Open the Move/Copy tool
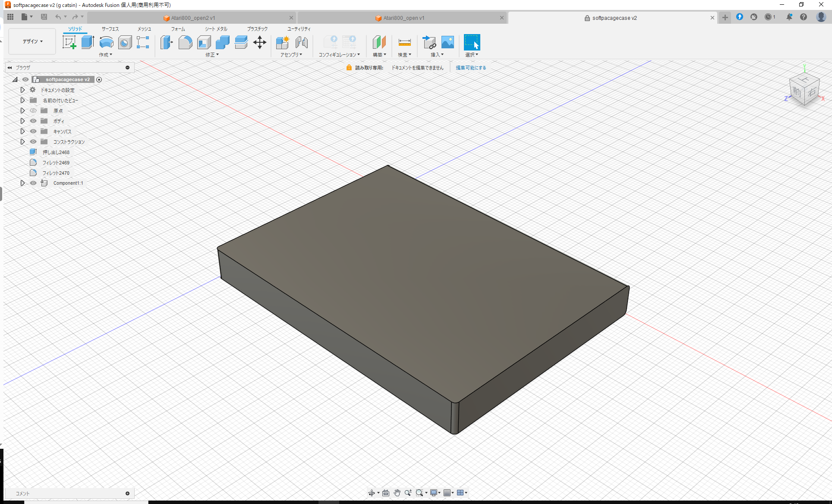The image size is (832, 504). point(260,42)
